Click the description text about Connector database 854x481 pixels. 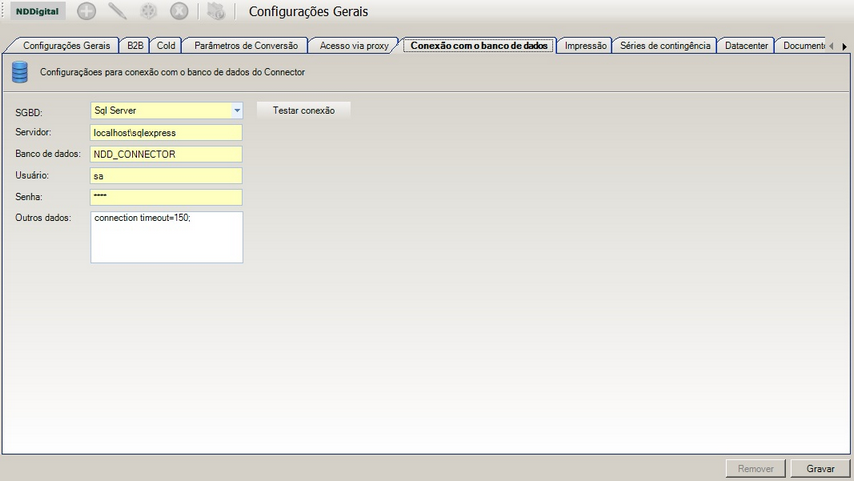point(172,72)
